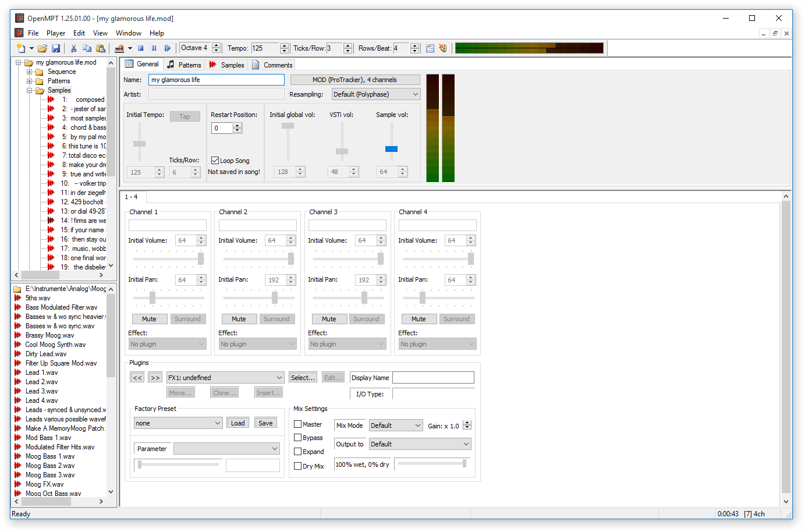Click the Open file folder icon
This screenshot has width=805, height=532.
click(x=42, y=48)
